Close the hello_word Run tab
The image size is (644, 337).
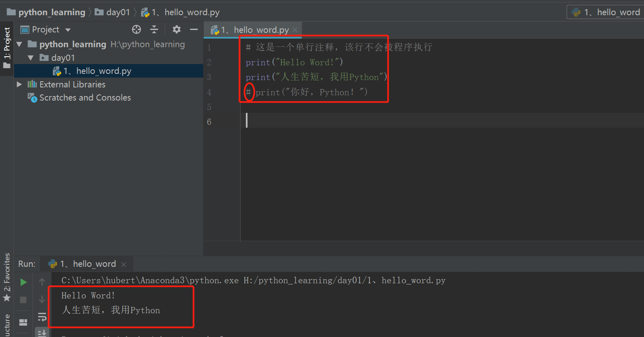click(x=124, y=264)
